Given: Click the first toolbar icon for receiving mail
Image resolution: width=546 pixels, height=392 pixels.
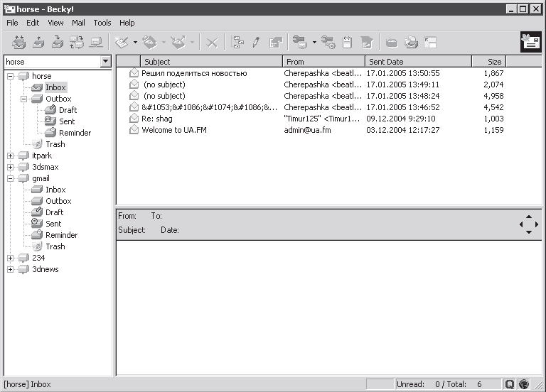Looking at the screenshot, I should click(19, 43).
